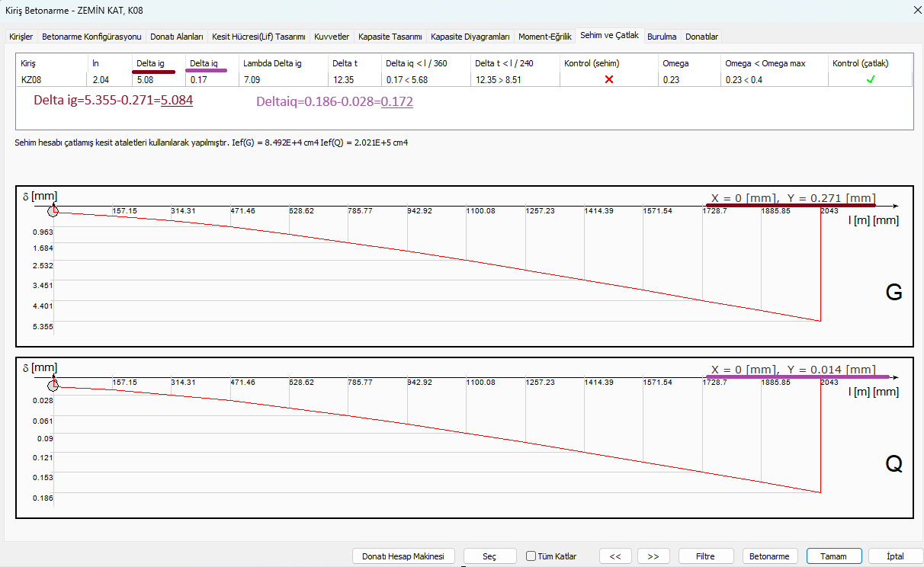Switch to the Kuvvetler tab

pyautogui.click(x=332, y=37)
